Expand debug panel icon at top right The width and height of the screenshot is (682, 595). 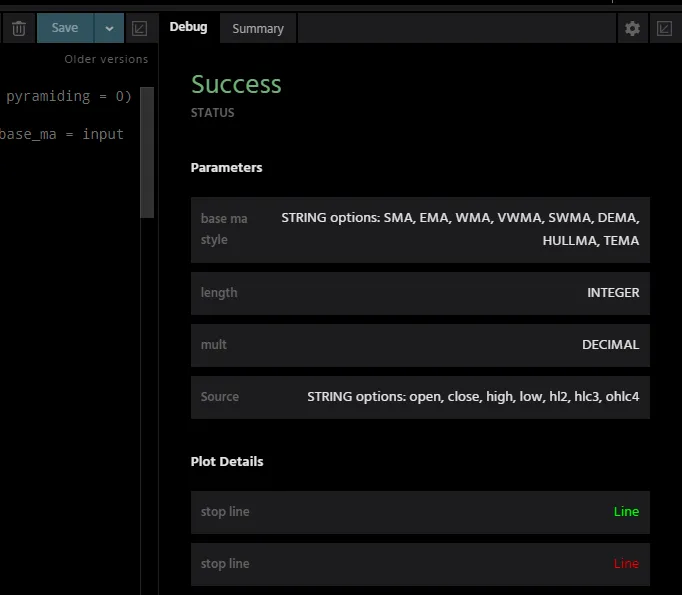664,28
